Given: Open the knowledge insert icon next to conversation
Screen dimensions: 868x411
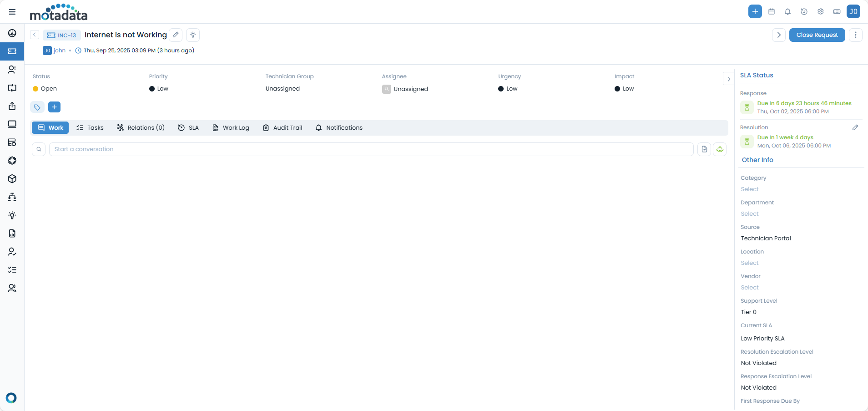Looking at the screenshot, I should click(x=704, y=149).
